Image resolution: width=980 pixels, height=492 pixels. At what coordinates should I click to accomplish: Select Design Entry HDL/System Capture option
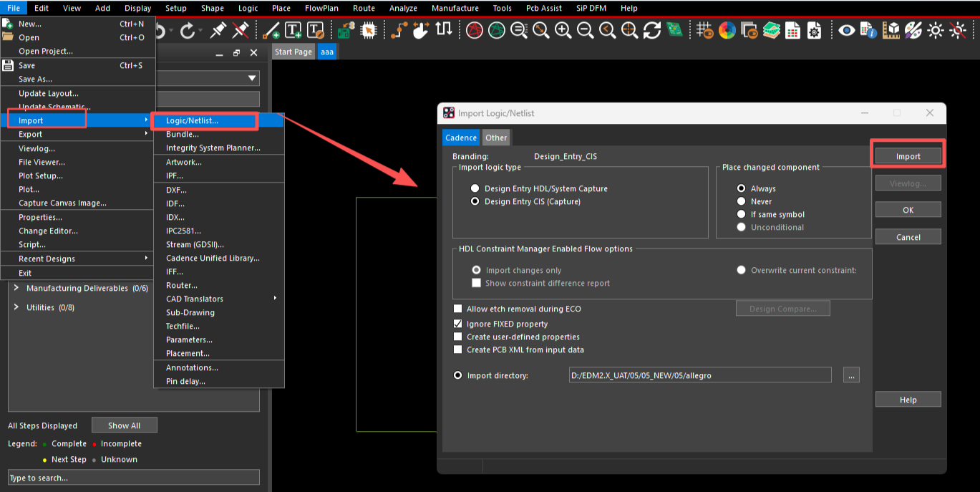(475, 189)
